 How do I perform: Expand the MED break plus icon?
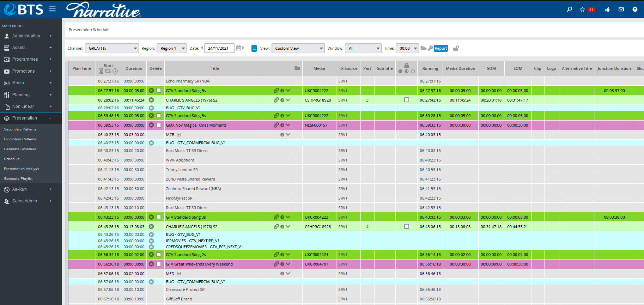[x=179, y=274]
